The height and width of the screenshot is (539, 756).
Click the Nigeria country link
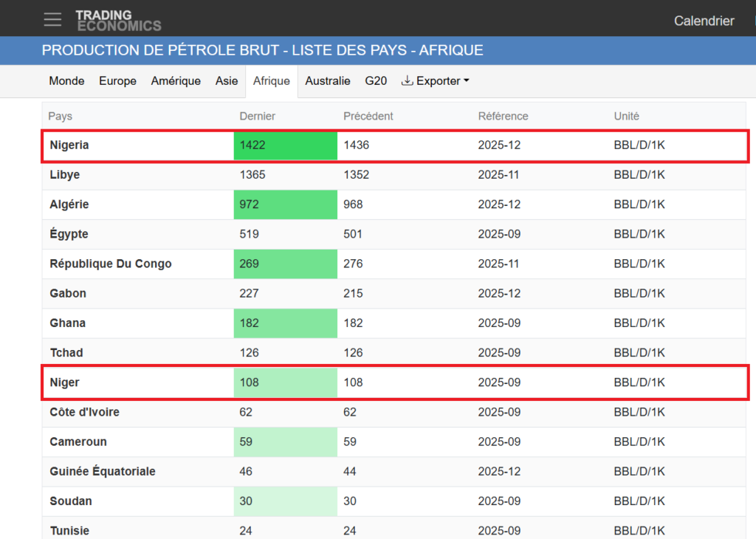pyautogui.click(x=69, y=145)
